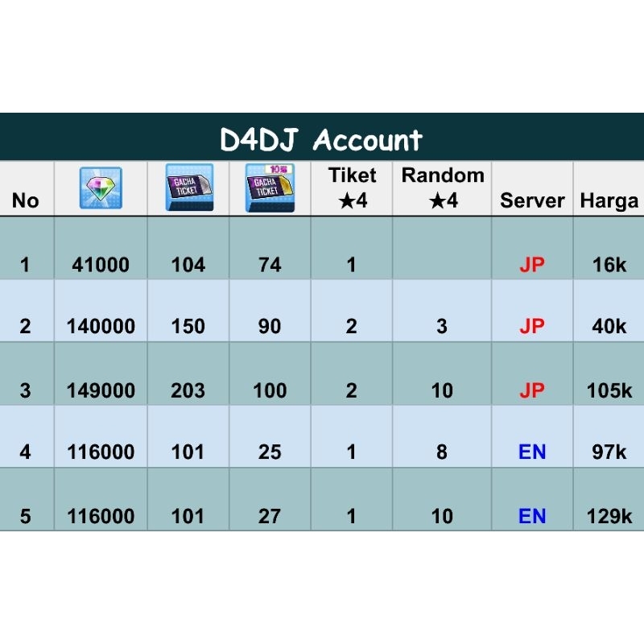Select the Server column header
Viewport: 644px width, 644px height.
(532, 200)
